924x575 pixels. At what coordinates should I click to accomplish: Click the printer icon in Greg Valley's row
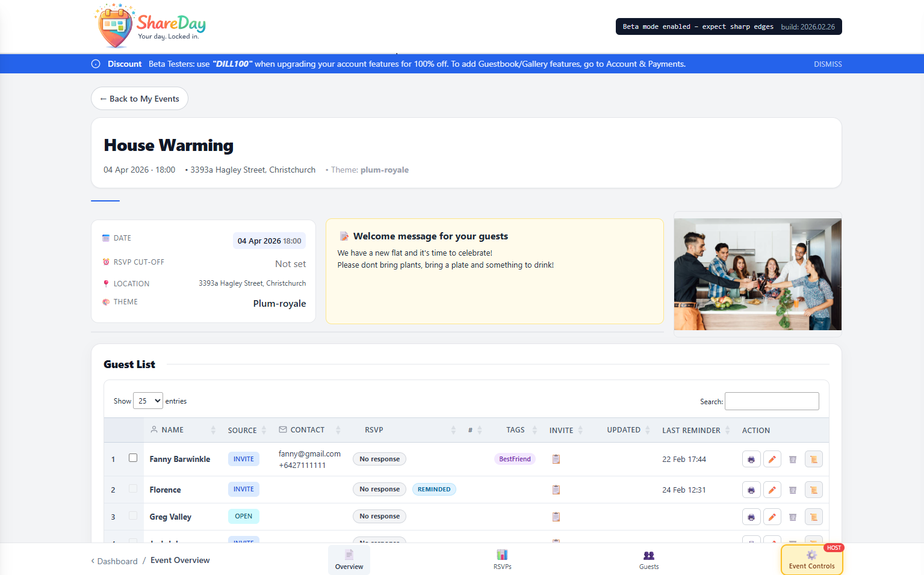tap(751, 517)
